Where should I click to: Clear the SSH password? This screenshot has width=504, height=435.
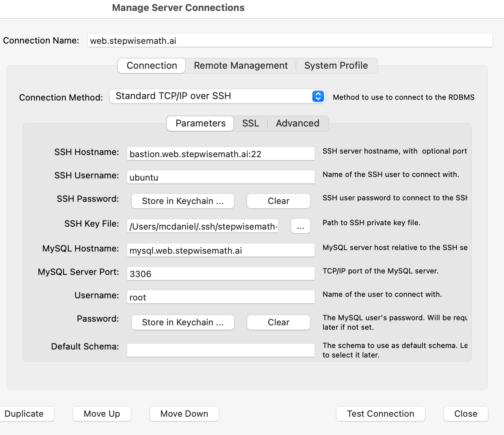(279, 201)
